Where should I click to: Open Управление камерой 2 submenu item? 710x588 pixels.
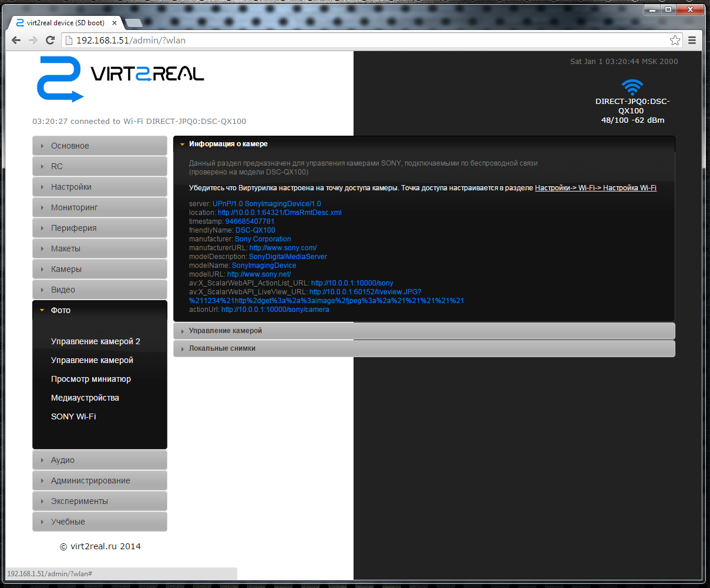pyautogui.click(x=96, y=341)
